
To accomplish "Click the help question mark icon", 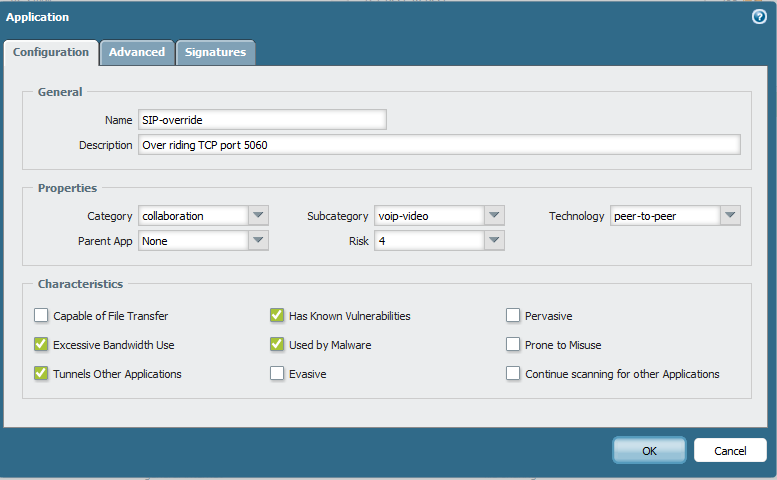I will tap(759, 17).
